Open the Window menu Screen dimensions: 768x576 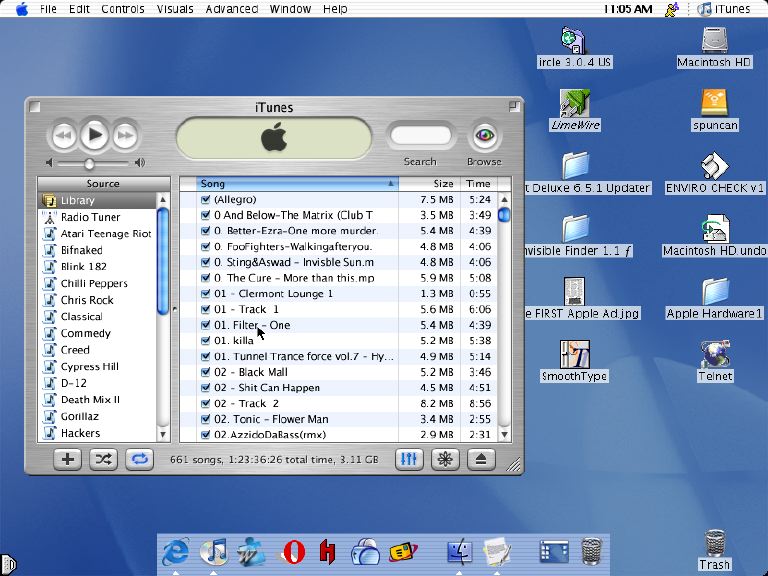point(290,9)
